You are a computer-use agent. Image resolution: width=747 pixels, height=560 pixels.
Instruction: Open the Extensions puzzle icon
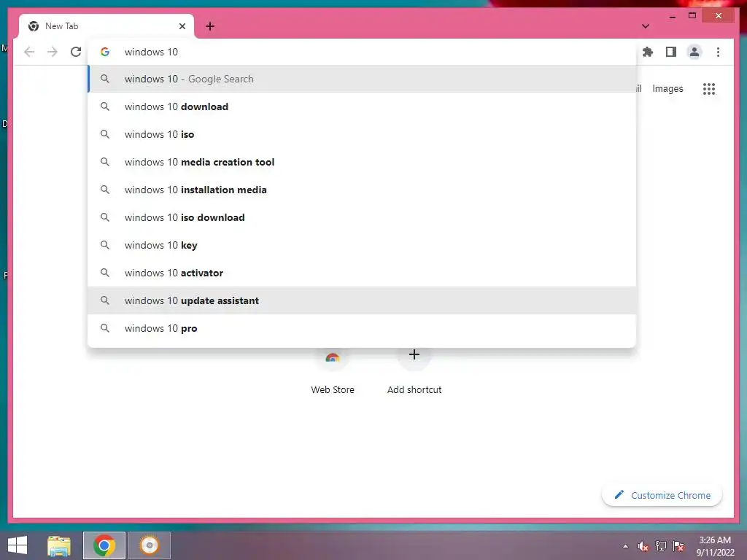pos(648,52)
